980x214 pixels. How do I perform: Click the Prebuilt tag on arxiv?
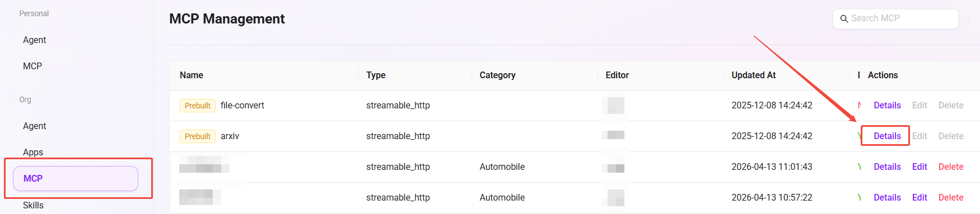(198, 136)
